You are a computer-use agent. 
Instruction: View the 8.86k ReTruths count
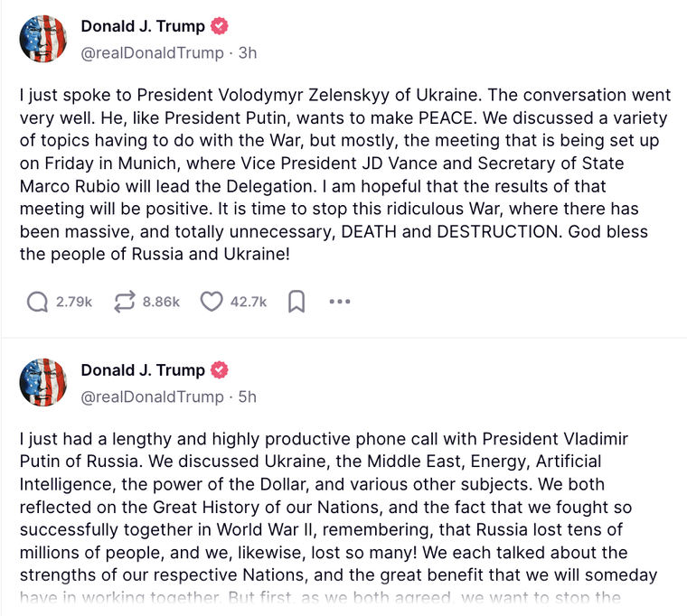click(x=161, y=302)
